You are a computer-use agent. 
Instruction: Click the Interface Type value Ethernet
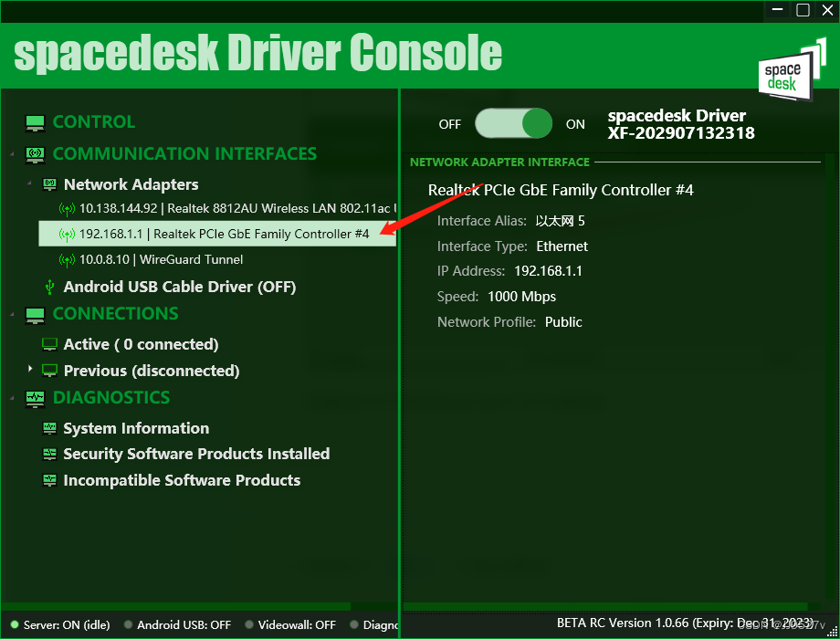click(562, 246)
